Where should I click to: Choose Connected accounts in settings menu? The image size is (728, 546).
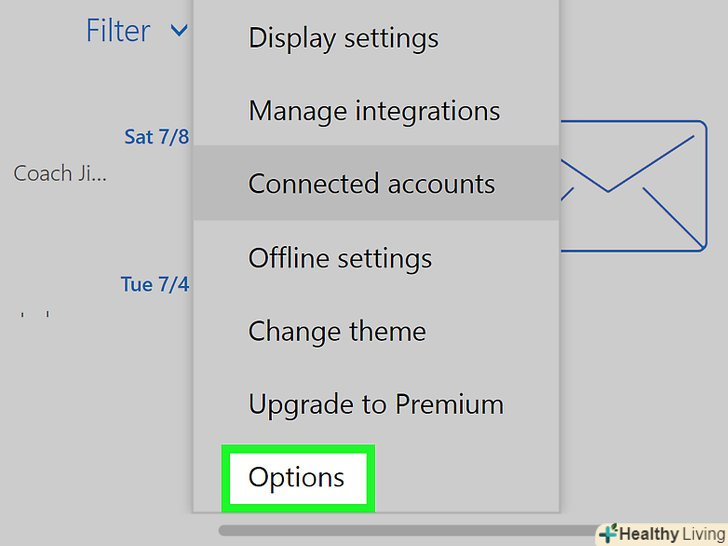click(371, 184)
